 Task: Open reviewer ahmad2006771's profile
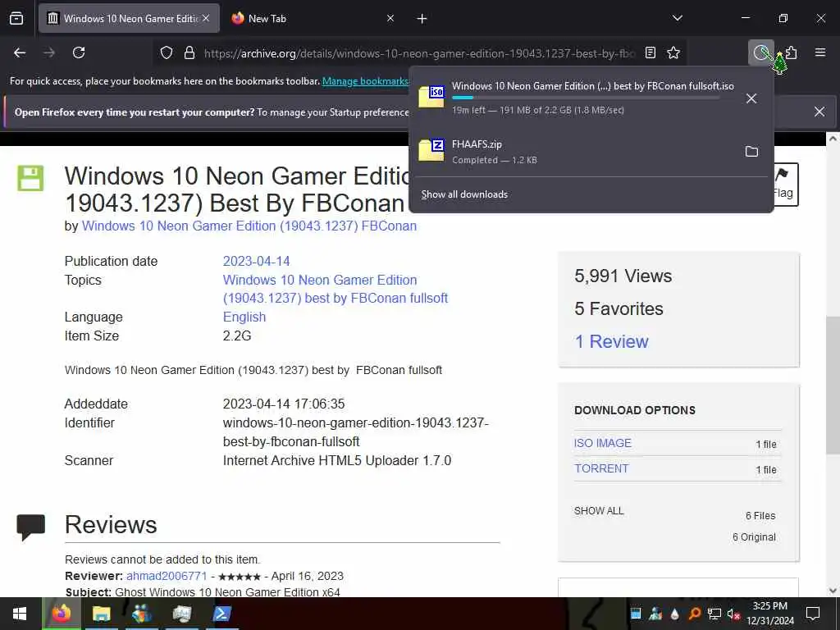(x=167, y=577)
